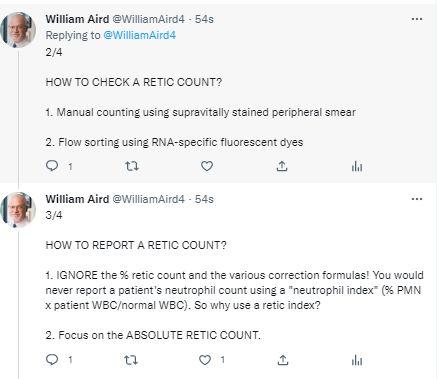Share the 2/4 tweet
437x379 pixels.
[282, 166]
